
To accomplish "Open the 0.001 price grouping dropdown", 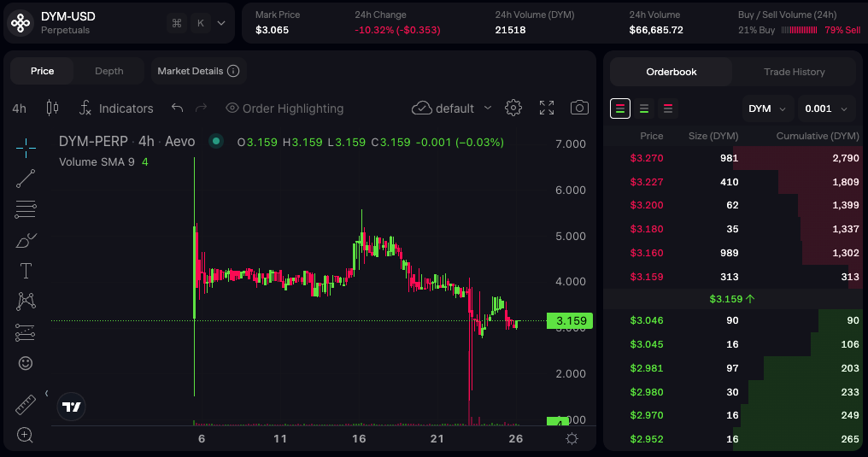I will point(826,108).
